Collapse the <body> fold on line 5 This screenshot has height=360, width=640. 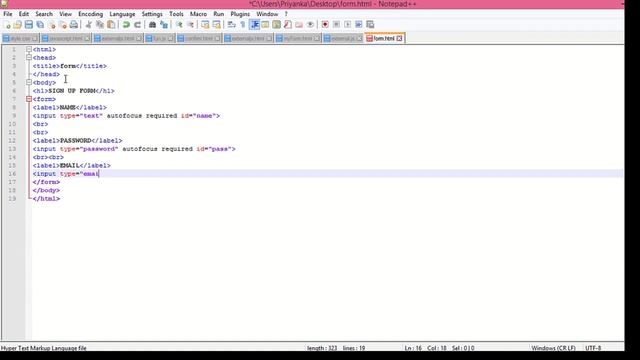coord(29,82)
